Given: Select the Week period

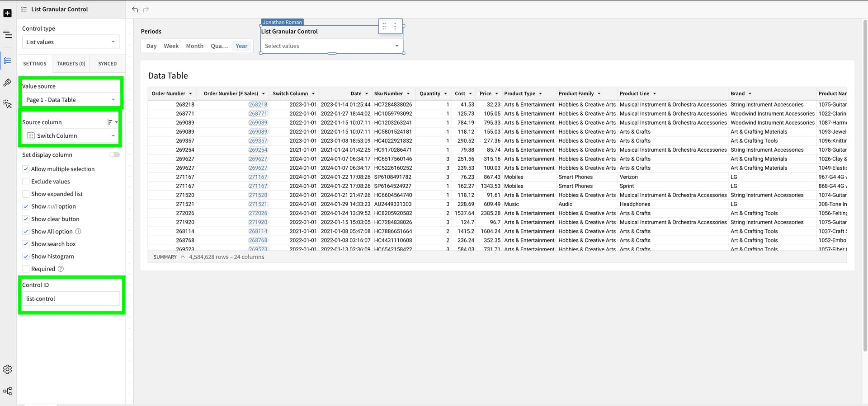Looking at the screenshot, I should coord(171,46).
